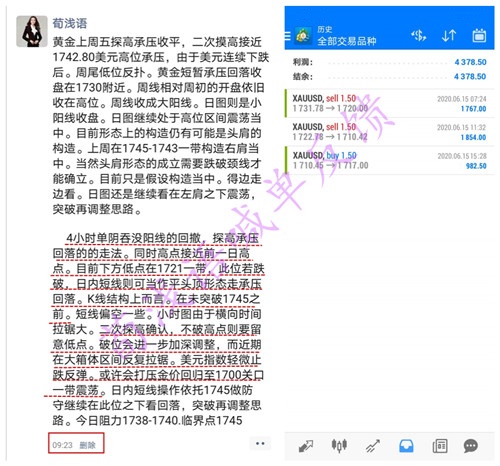Open the two-dot more options button
The height and width of the screenshot is (466, 500).
pyautogui.click(x=260, y=443)
